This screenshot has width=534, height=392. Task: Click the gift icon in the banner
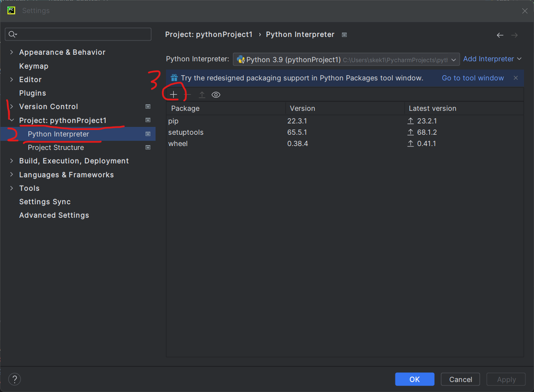pos(174,78)
